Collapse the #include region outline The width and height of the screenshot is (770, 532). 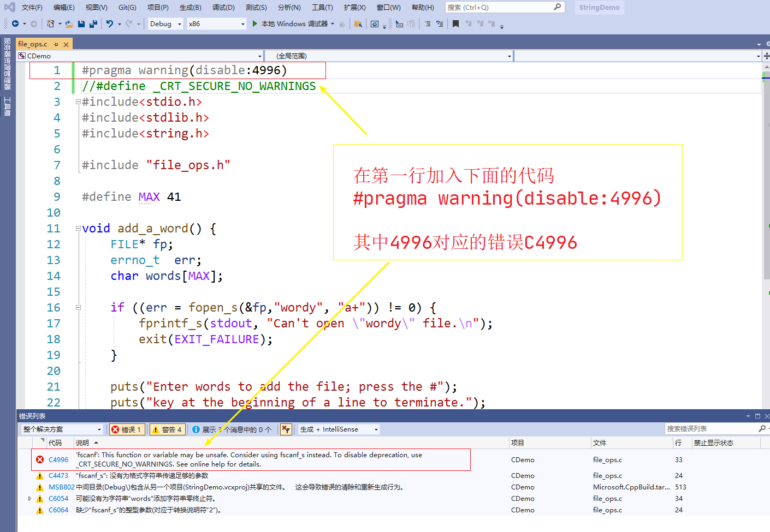coord(78,102)
